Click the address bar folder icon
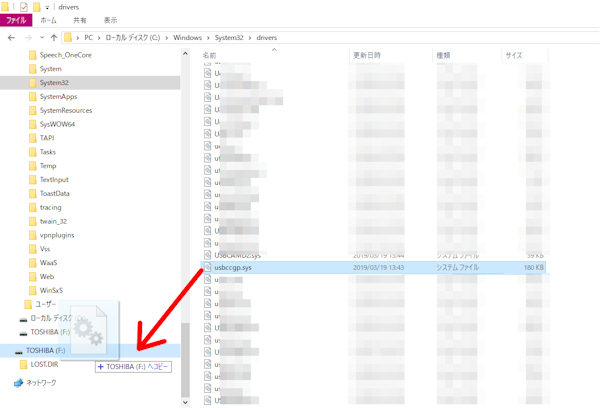 [68, 38]
